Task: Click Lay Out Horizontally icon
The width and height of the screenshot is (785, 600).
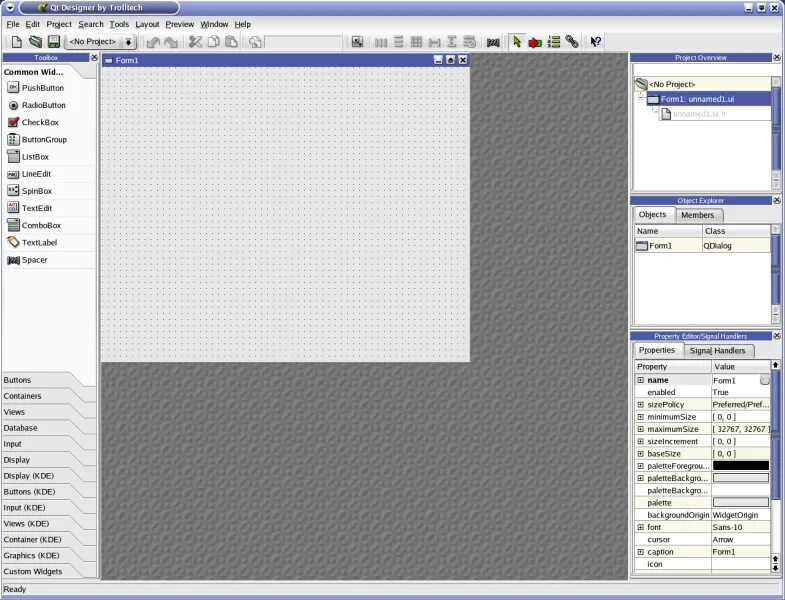Action: point(381,42)
